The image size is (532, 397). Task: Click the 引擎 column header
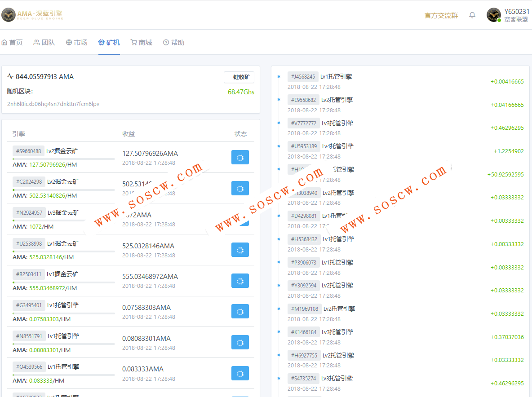19,134
